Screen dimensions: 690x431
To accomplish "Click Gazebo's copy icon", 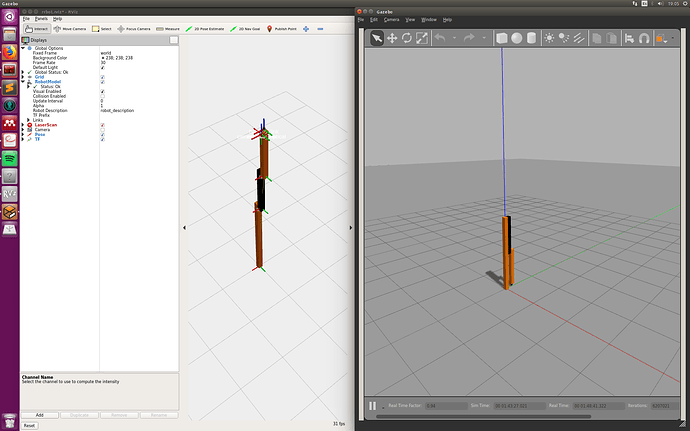I will pos(597,38).
